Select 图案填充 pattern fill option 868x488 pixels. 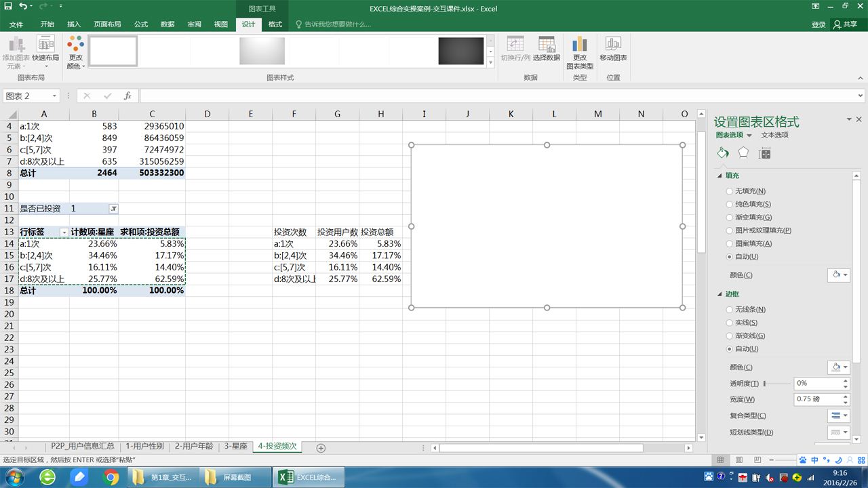point(749,243)
